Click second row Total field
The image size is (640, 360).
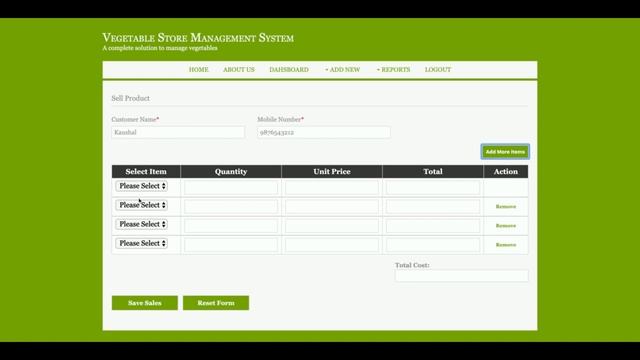433,207
